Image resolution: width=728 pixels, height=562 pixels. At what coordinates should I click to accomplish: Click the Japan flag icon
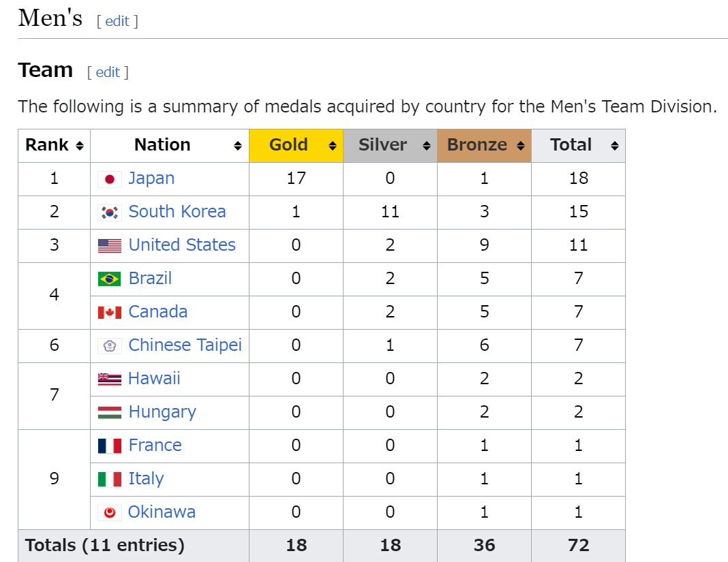pos(110,179)
